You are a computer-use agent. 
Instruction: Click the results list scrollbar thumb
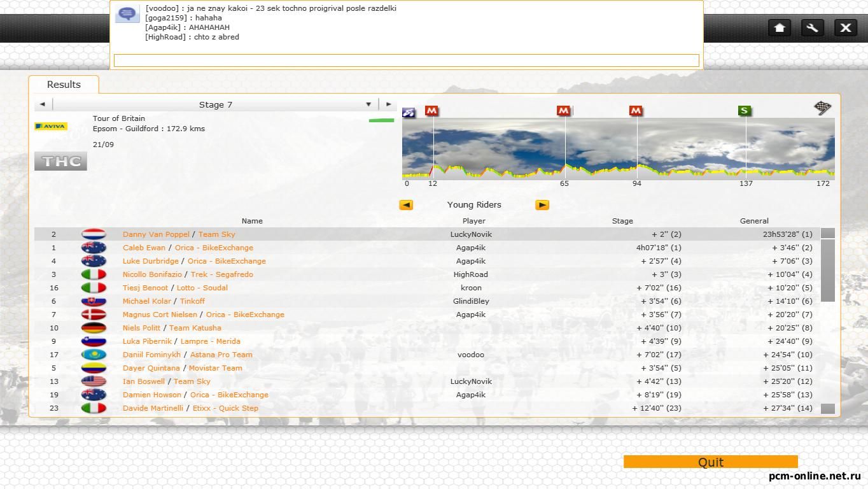(827, 271)
